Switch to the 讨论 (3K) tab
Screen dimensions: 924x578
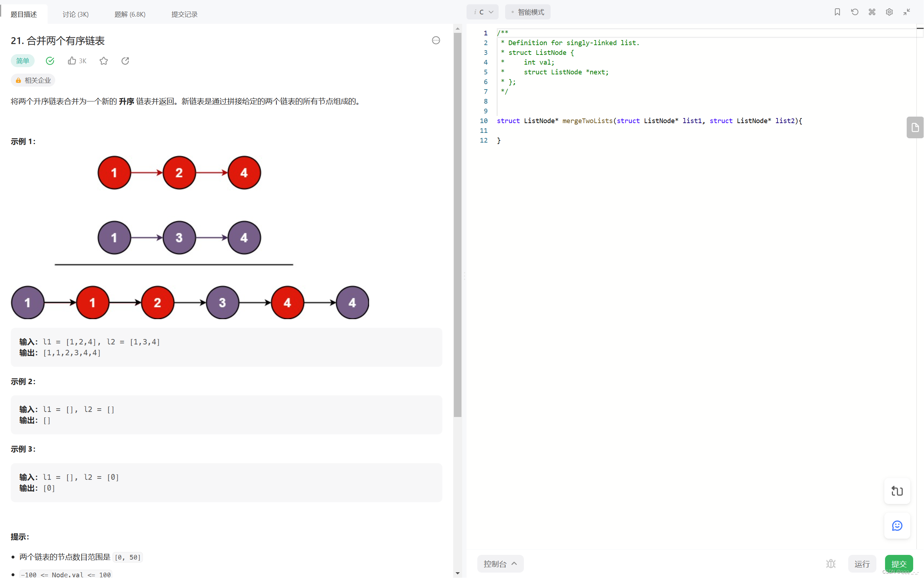point(76,14)
